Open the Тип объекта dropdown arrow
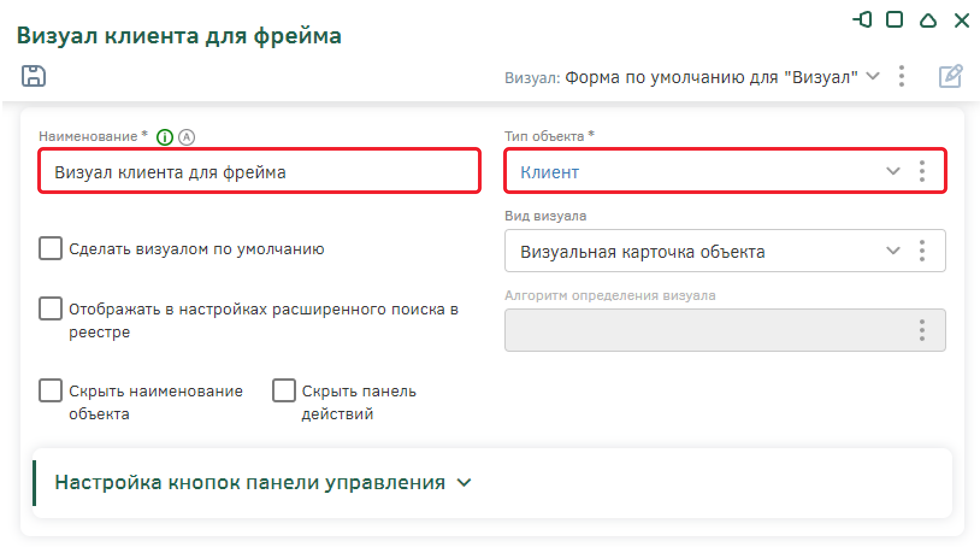 click(x=893, y=172)
